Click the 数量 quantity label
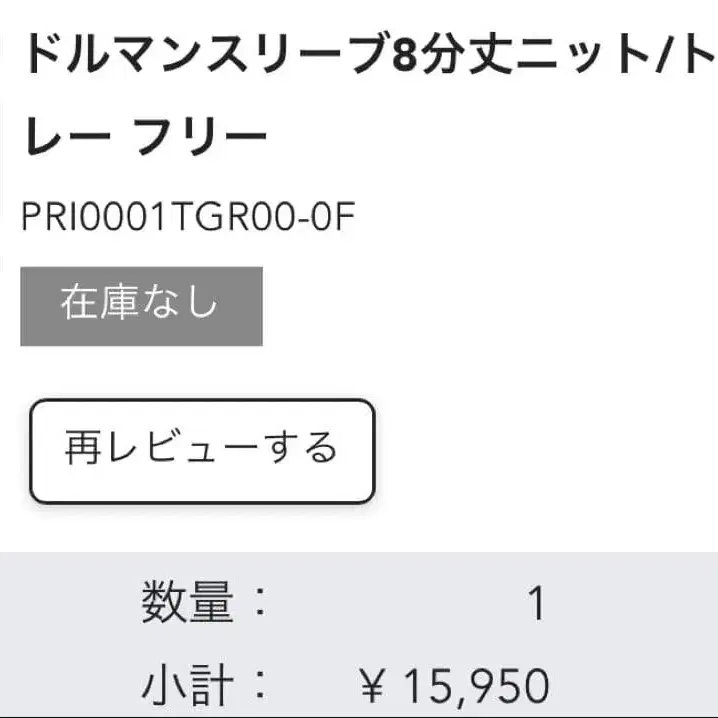The width and height of the screenshot is (718, 718). pyautogui.click(x=187, y=603)
